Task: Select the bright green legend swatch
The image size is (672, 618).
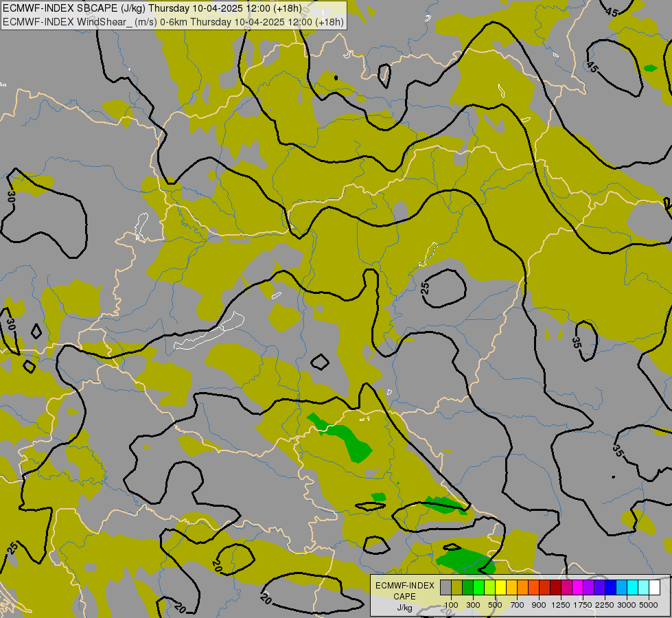Action: click(478, 587)
